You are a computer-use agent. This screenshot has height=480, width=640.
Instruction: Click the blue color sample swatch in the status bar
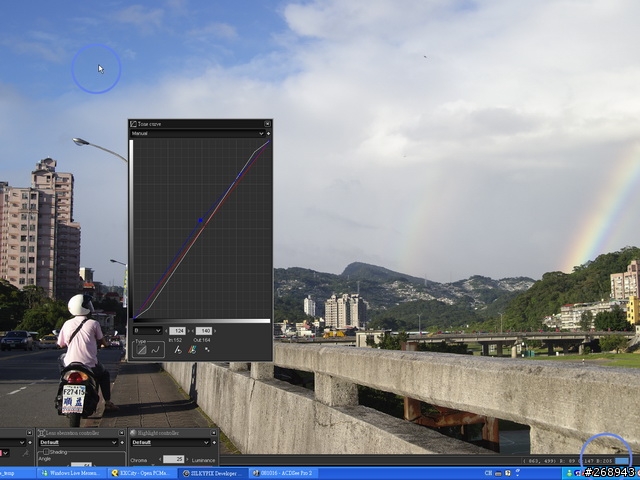tap(622, 461)
